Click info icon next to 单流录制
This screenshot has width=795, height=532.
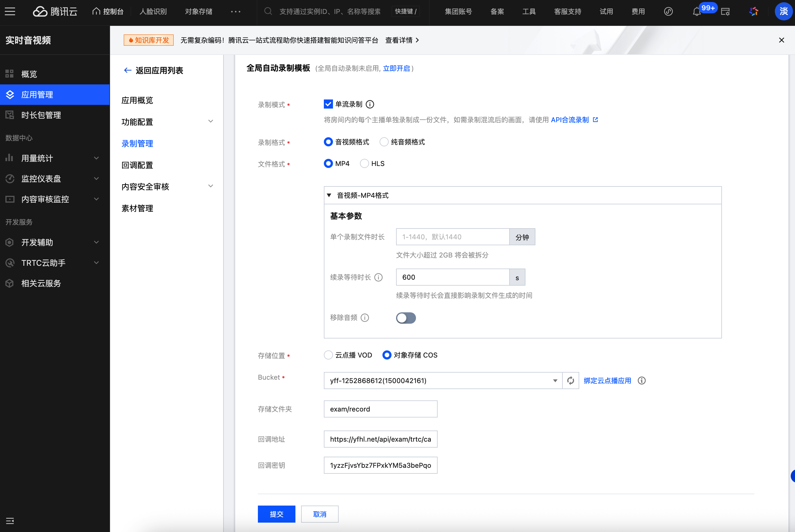coord(370,104)
